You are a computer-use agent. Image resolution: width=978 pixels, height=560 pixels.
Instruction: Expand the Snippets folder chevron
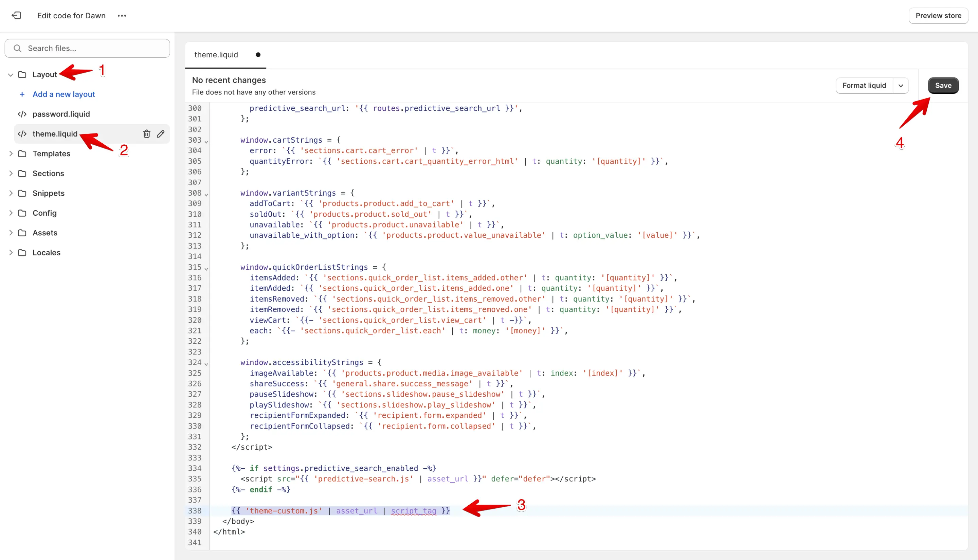(11, 193)
